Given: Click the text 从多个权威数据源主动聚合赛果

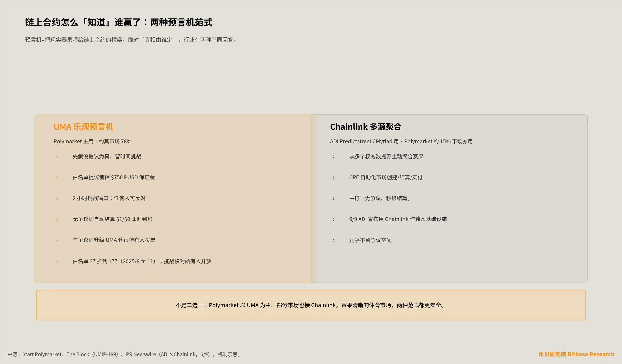Looking at the screenshot, I should click(x=386, y=156).
